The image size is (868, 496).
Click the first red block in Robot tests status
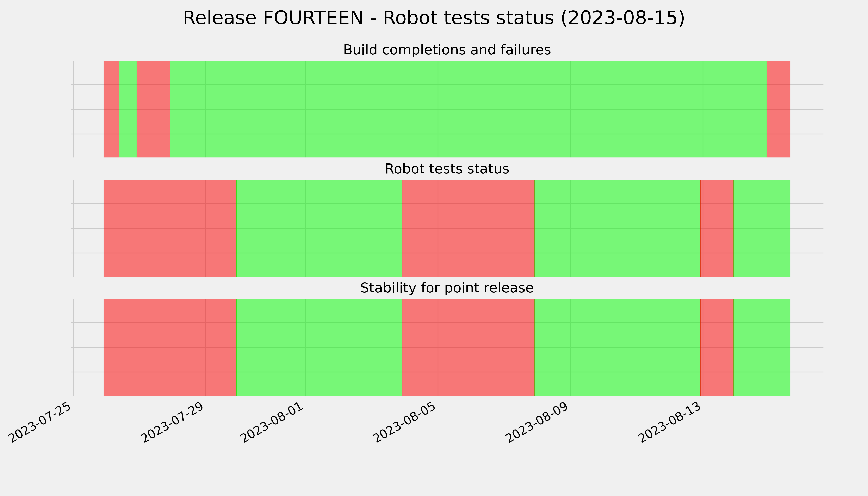[x=170, y=228]
